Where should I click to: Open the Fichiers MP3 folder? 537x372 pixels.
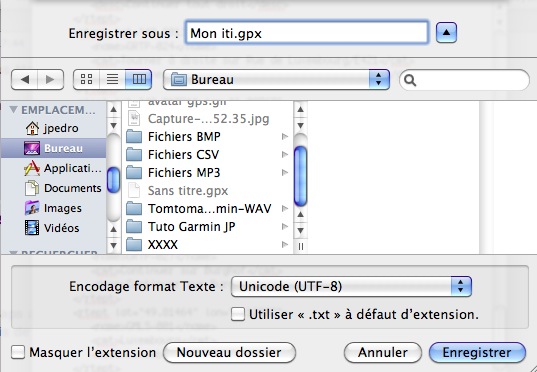[207, 173]
